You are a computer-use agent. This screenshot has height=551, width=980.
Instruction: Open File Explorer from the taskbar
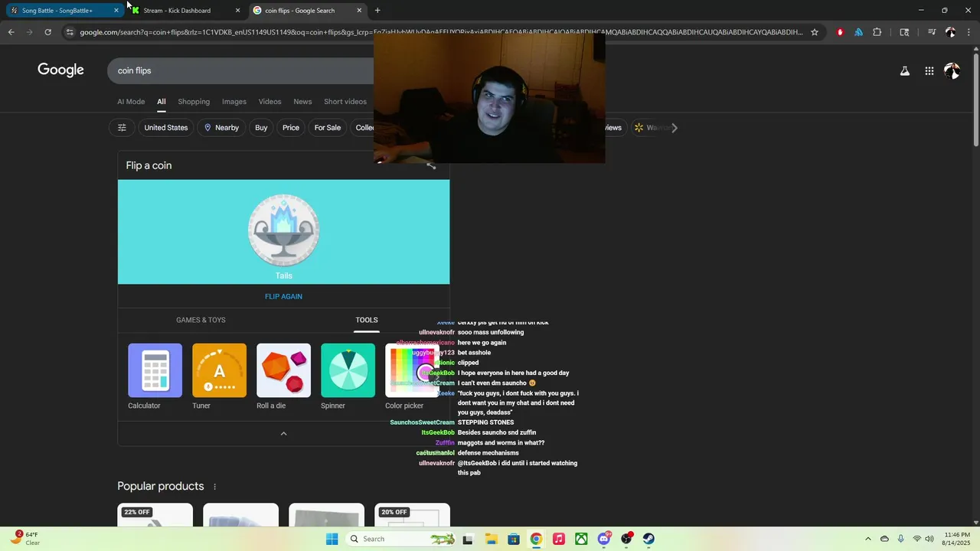coord(491,539)
